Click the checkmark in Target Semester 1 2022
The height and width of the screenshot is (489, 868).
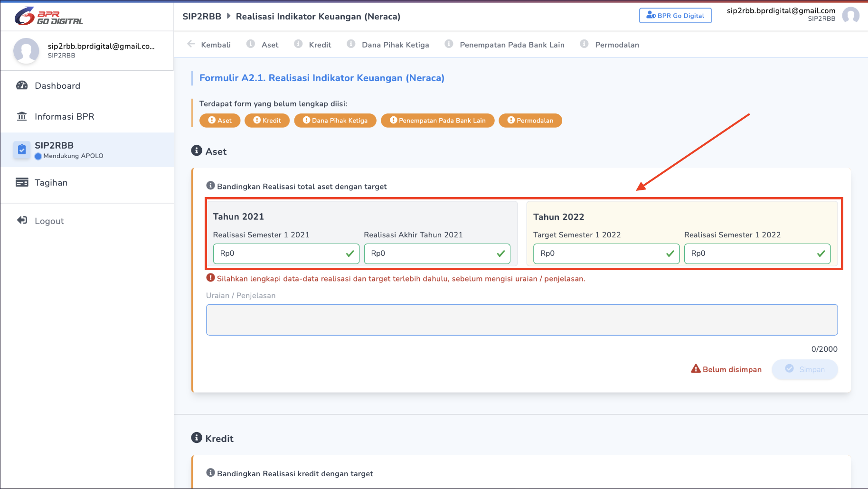point(670,254)
